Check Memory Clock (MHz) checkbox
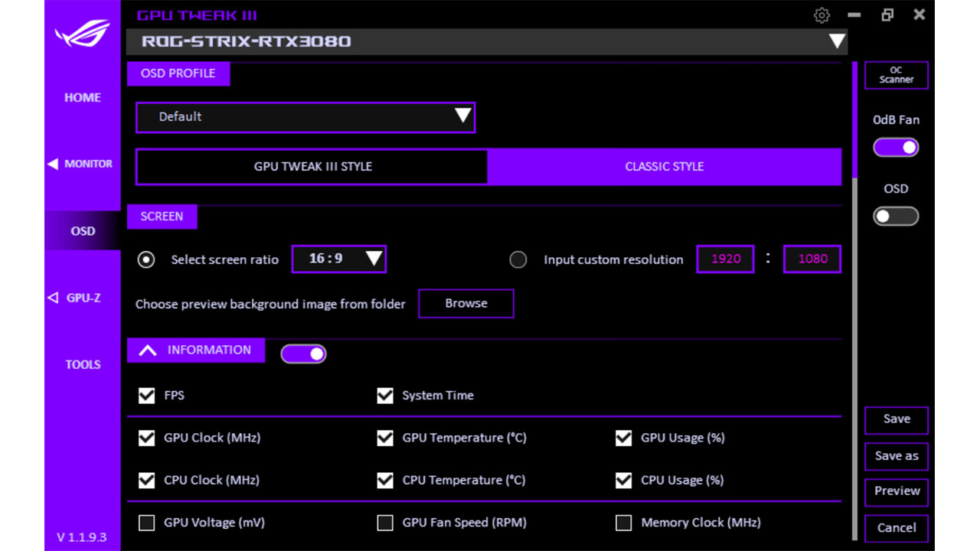This screenshot has width=980, height=551. (x=624, y=523)
